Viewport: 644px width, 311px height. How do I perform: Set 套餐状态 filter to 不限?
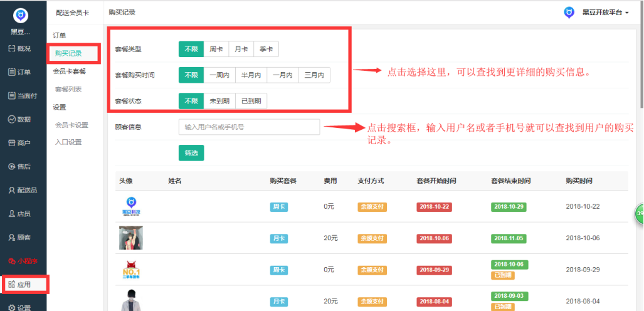pos(191,101)
